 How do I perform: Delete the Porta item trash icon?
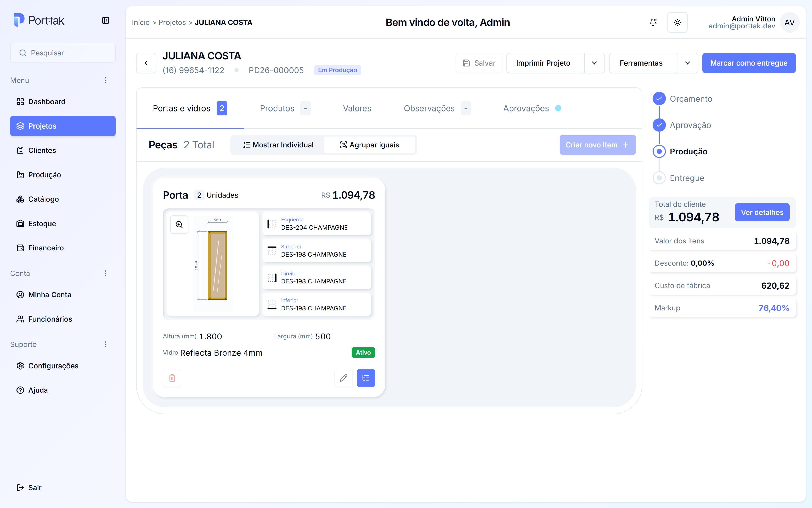tap(172, 378)
